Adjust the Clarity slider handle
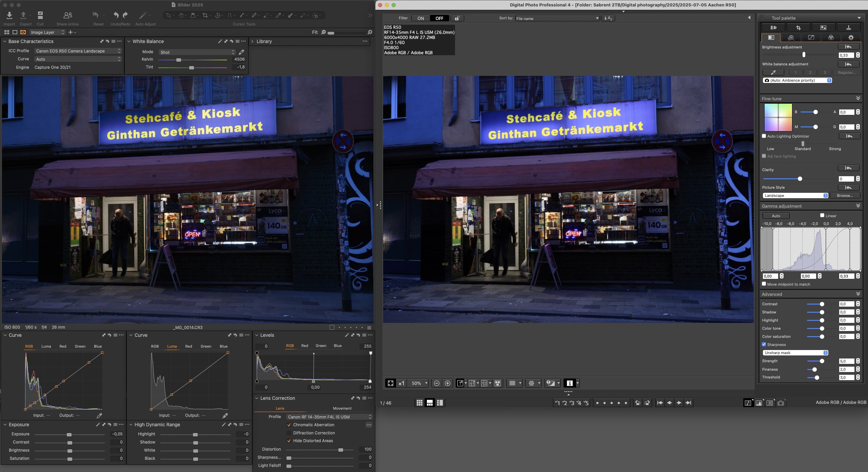 click(800, 179)
